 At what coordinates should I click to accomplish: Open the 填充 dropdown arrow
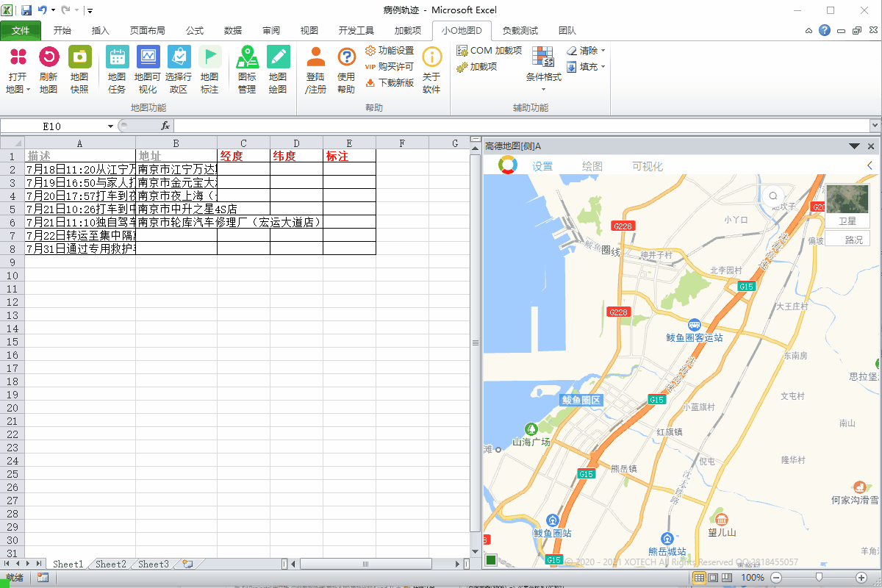tap(603, 67)
